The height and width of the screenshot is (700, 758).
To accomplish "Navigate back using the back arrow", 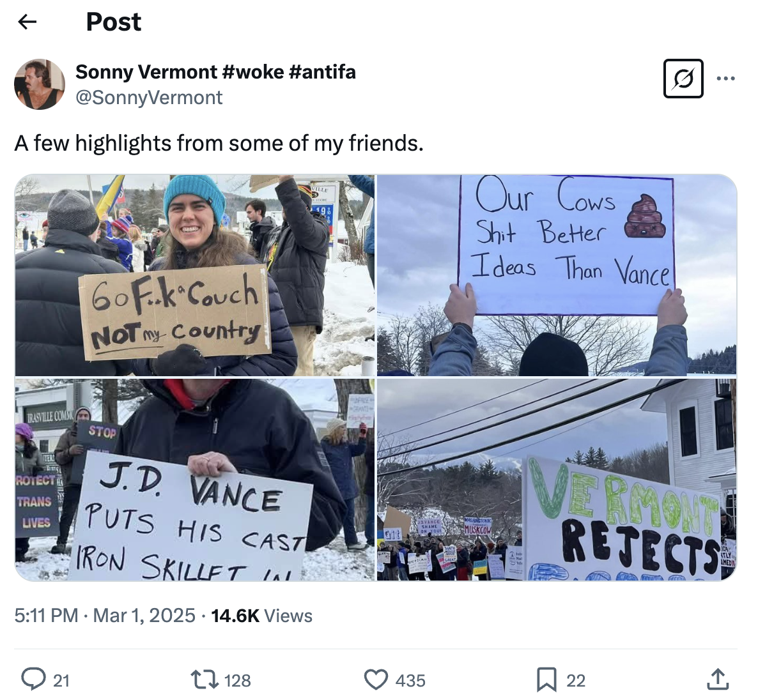I will coord(27,22).
